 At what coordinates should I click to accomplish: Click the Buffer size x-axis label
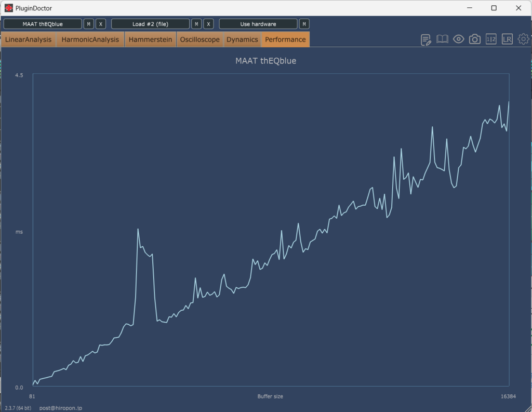coord(270,396)
